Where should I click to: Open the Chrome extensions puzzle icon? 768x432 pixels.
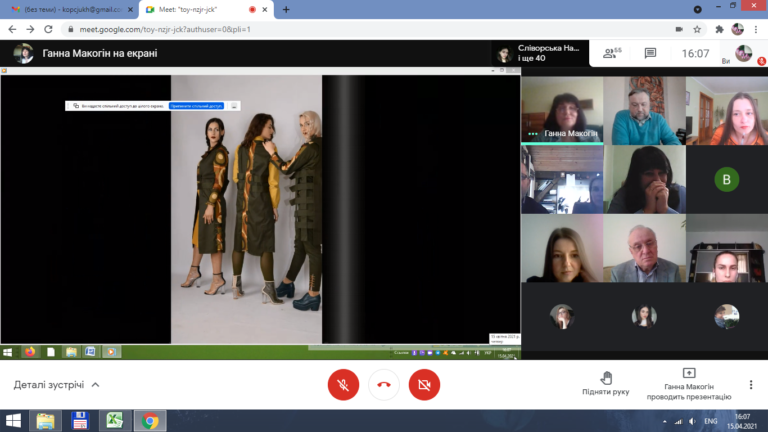(719, 29)
